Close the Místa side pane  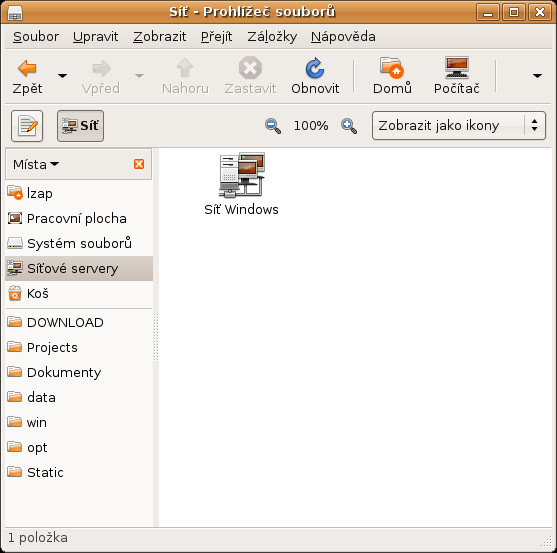(139, 164)
